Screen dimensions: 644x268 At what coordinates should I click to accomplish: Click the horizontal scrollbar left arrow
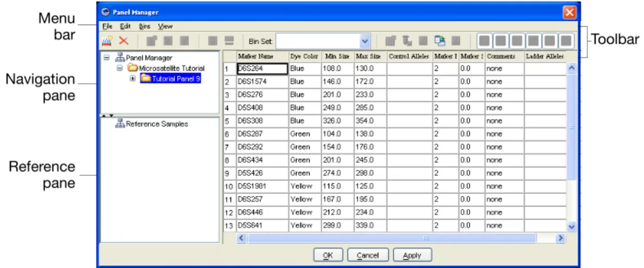point(241,237)
